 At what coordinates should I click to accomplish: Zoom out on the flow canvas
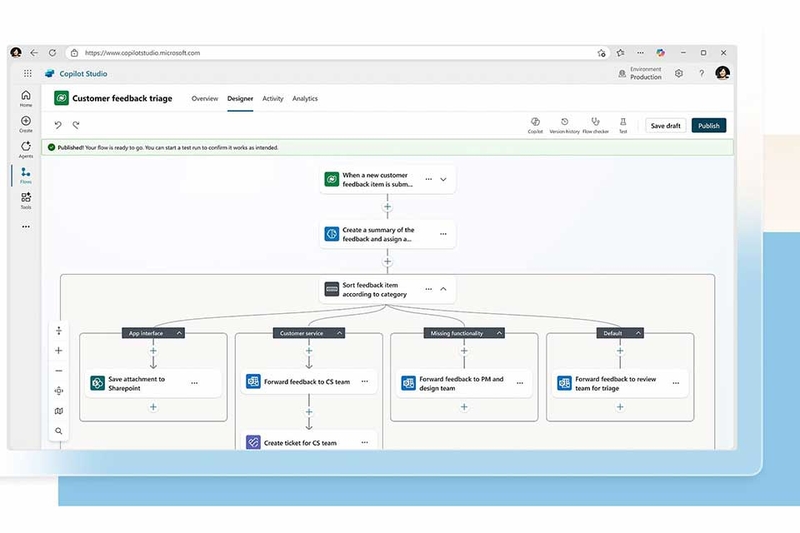point(59,371)
